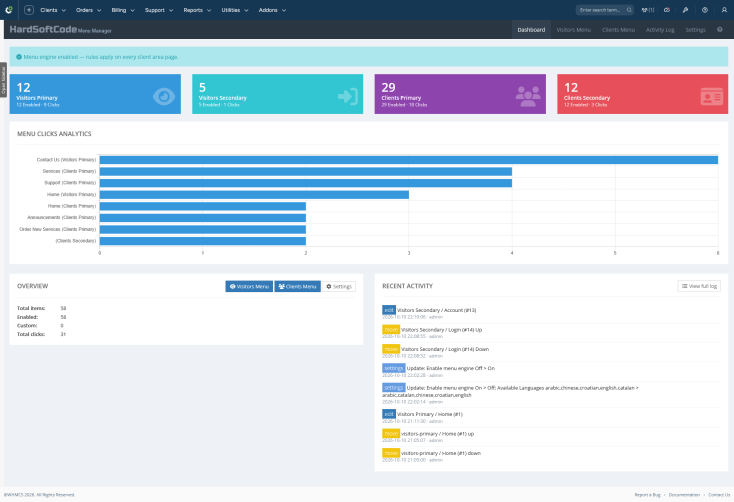Image resolution: width=734 pixels, height=502 pixels.
Task: Click the Announcements (Clients Primary) chart bar
Action: (203, 218)
